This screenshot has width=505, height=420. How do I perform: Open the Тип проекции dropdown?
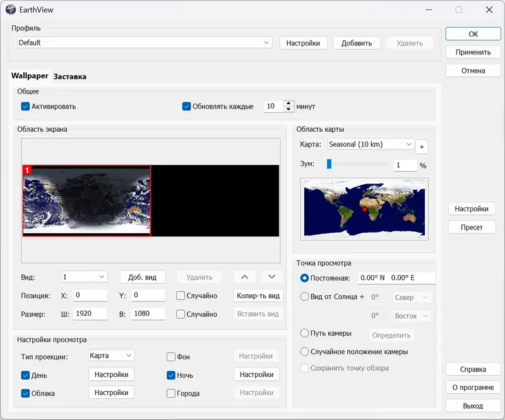(110, 355)
